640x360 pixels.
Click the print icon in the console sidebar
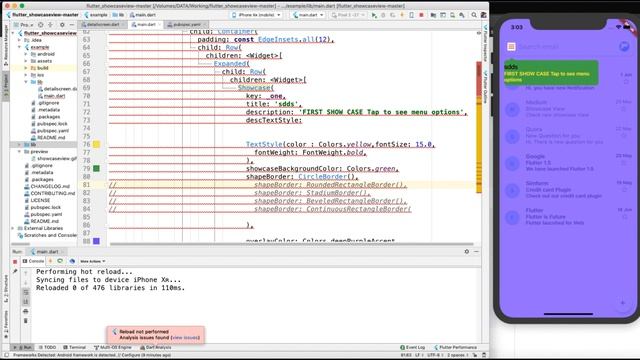coord(26,311)
